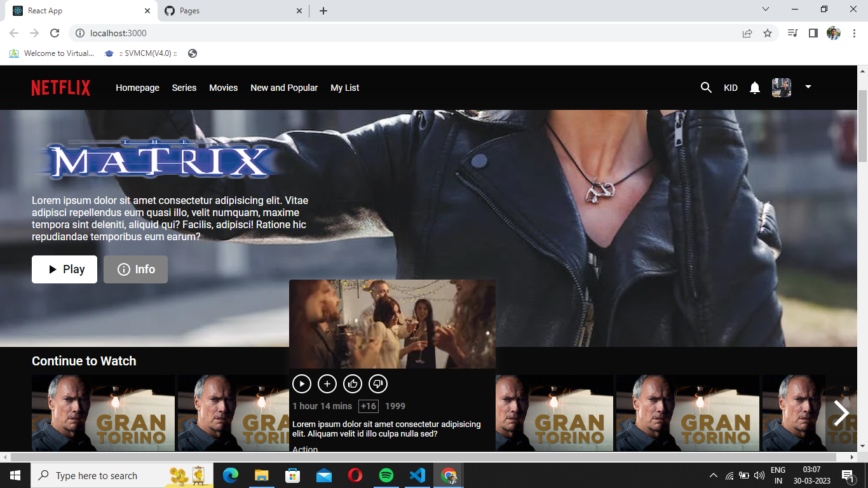Click the horizontal scrollbar thumb

[423, 457]
